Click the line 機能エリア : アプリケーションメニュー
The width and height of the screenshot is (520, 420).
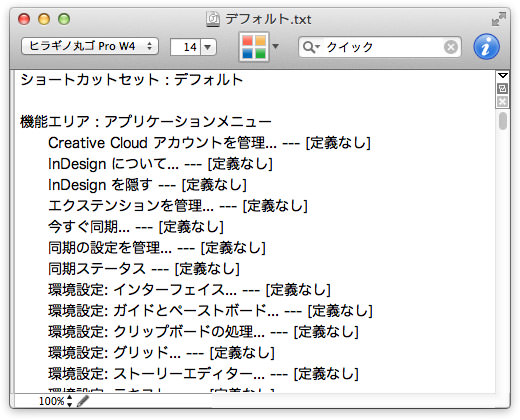(x=146, y=122)
